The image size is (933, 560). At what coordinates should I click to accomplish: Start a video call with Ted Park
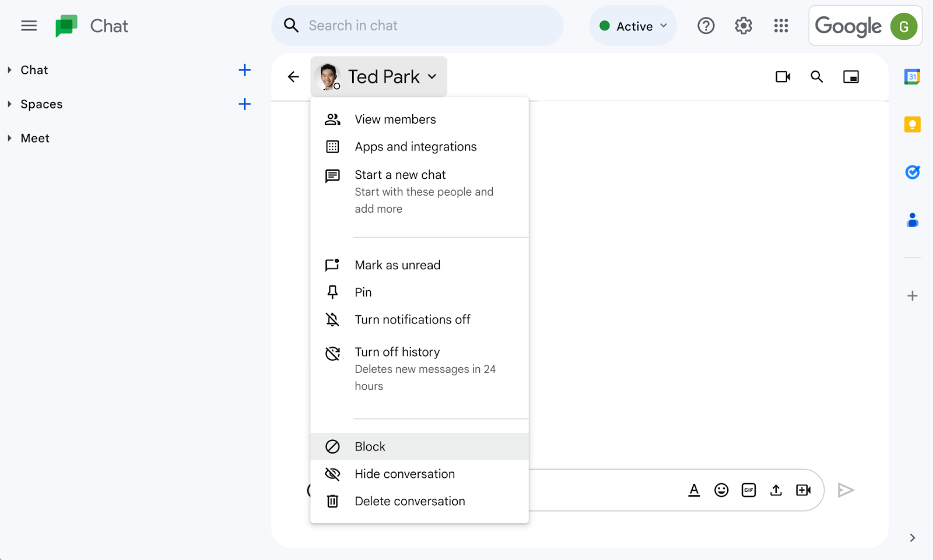pos(783,77)
